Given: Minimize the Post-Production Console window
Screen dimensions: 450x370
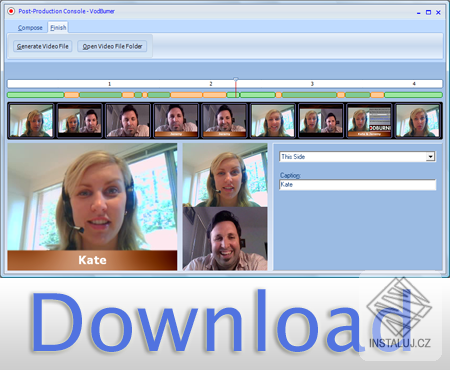Looking at the screenshot, I should coord(419,13).
